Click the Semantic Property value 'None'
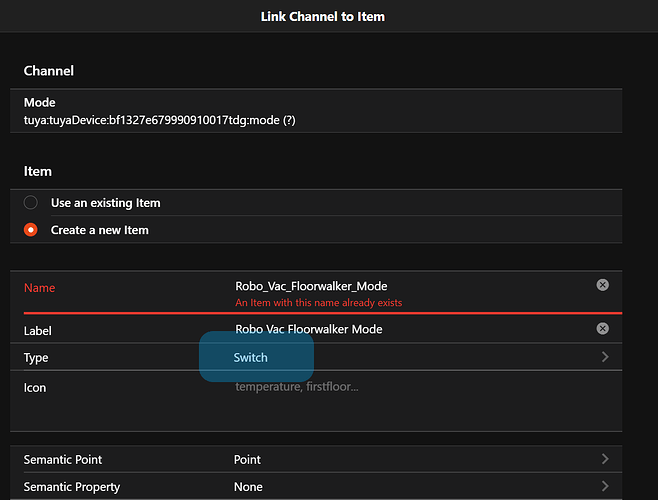The image size is (658, 500). [x=248, y=487]
